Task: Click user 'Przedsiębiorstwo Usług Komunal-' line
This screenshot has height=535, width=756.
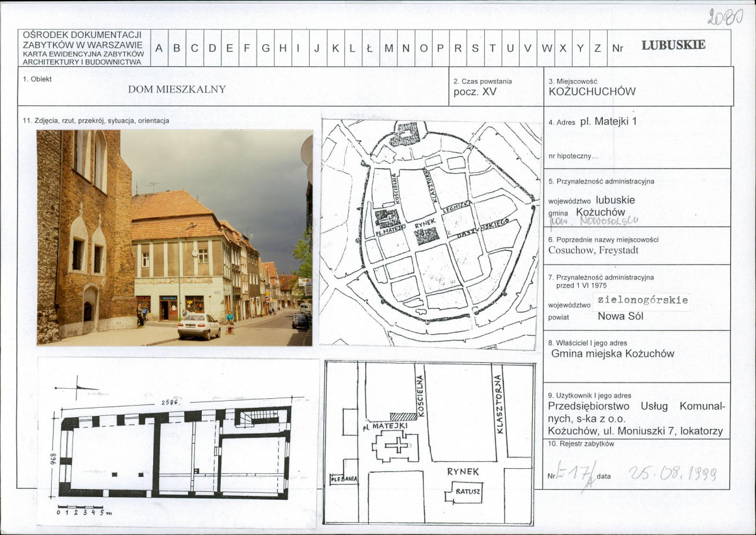Action: click(636, 406)
